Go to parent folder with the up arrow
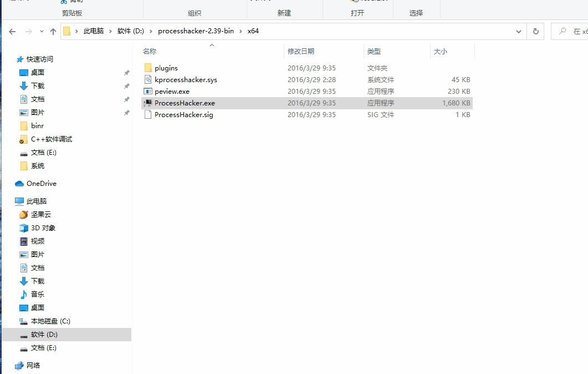Screen dimensions: 588x374 point(53,31)
